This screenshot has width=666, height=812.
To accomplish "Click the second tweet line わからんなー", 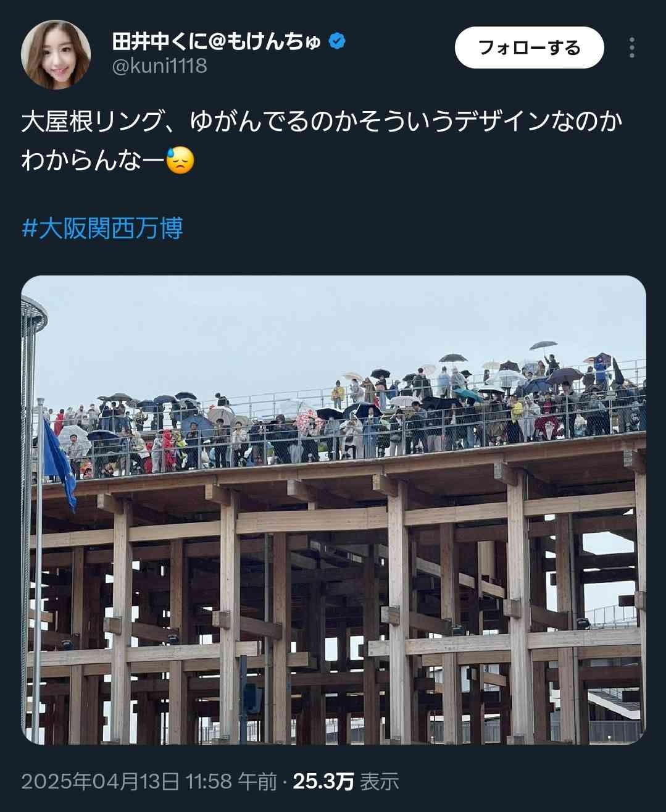I will 93,161.
